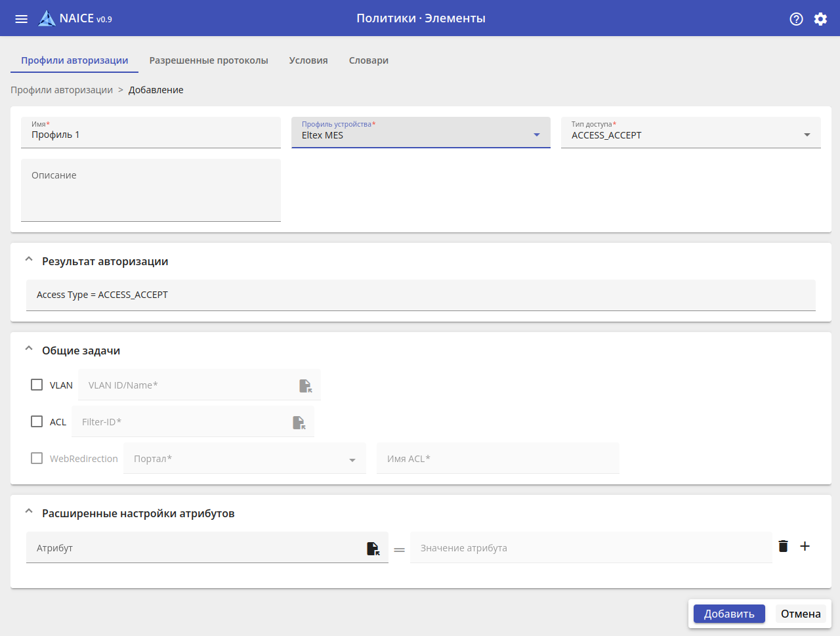Switch to the Словари tab

click(x=369, y=60)
